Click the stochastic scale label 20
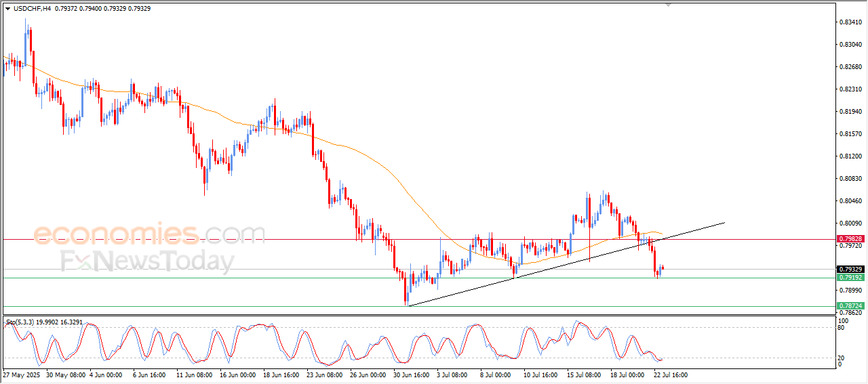 842,358
